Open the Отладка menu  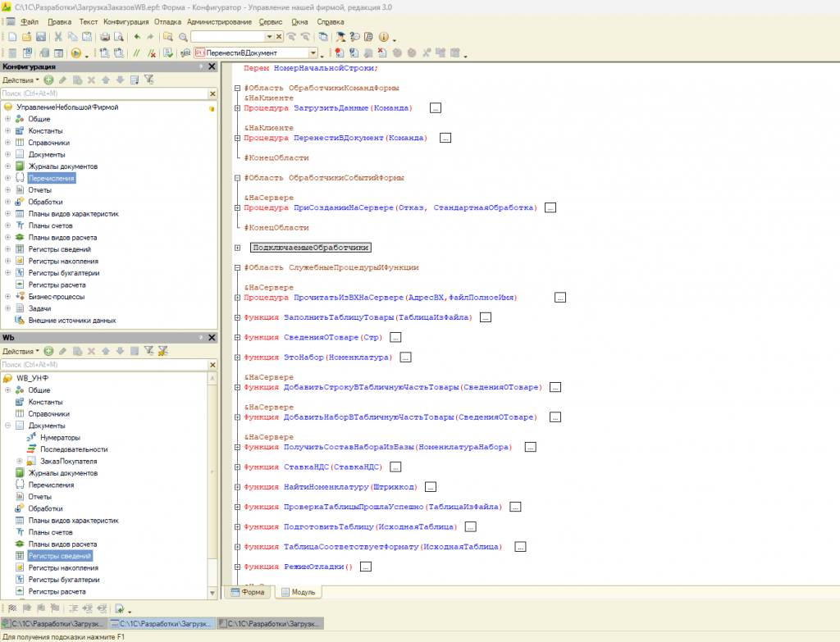click(x=167, y=22)
